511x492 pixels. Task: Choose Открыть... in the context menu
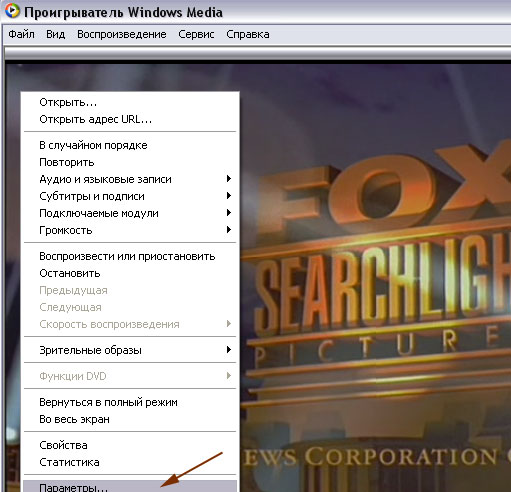click(130, 102)
